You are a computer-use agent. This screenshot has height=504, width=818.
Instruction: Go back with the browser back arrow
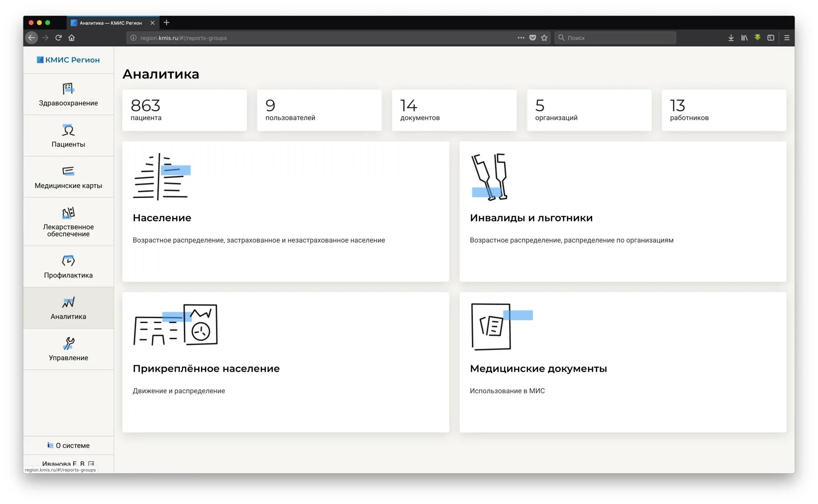pyautogui.click(x=31, y=38)
